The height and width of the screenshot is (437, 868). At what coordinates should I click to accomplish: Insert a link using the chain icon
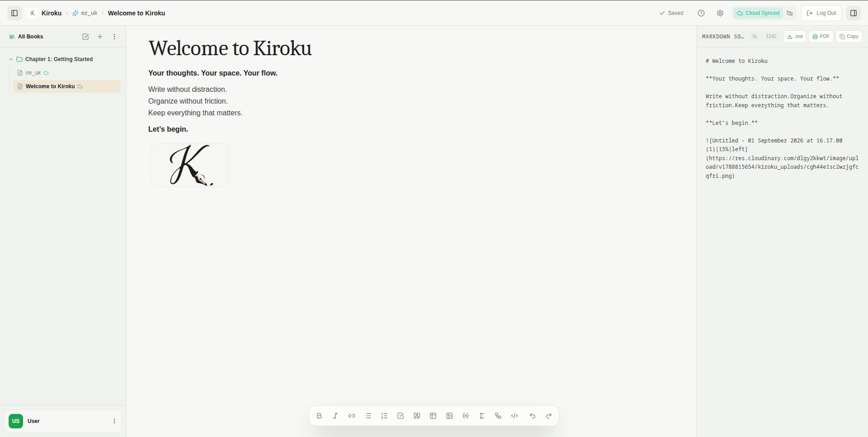[352, 416]
